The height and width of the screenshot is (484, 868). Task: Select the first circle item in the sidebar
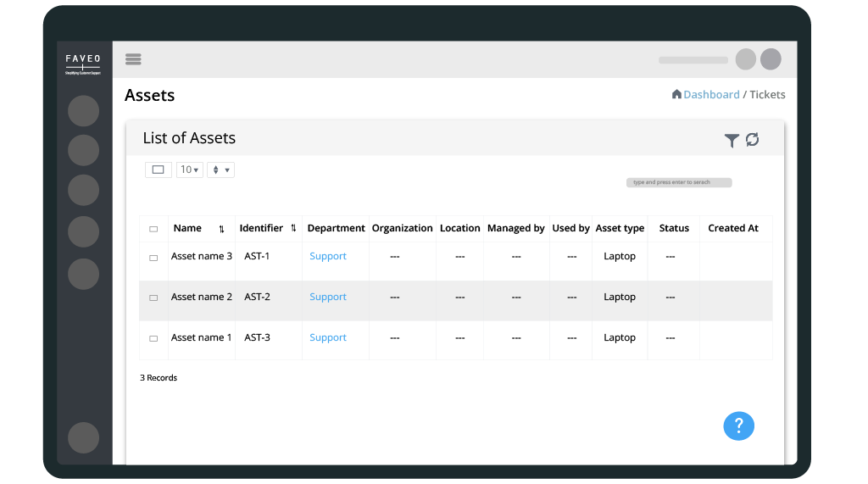83,111
